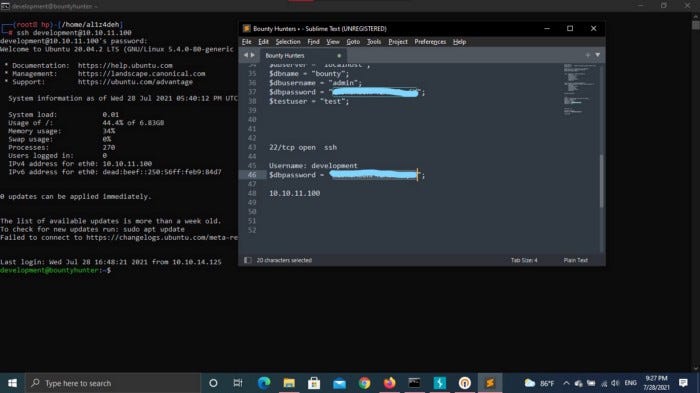Open the View menu

pyautogui.click(x=333, y=42)
